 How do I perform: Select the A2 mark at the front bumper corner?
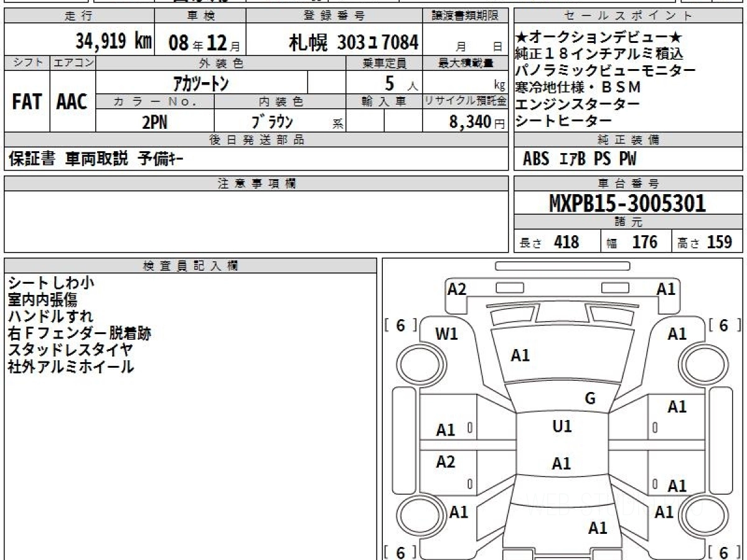[457, 289]
